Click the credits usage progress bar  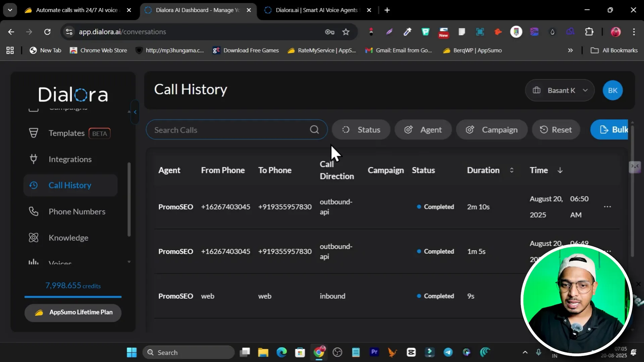pyautogui.click(x=73, y=297)
